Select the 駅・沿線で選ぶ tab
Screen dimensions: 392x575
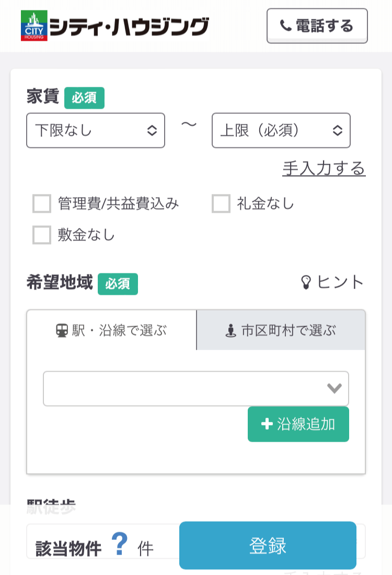click(x=111, y=330)
